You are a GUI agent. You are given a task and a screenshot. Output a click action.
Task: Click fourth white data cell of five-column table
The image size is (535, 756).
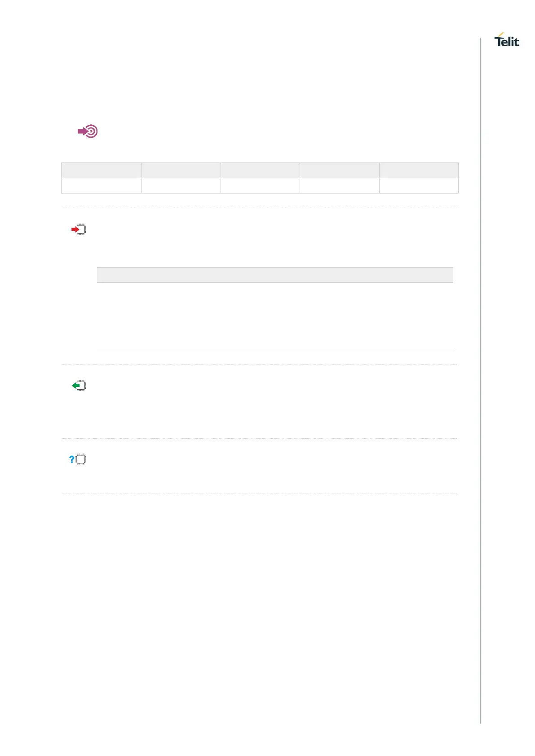[x=339, y=186]
